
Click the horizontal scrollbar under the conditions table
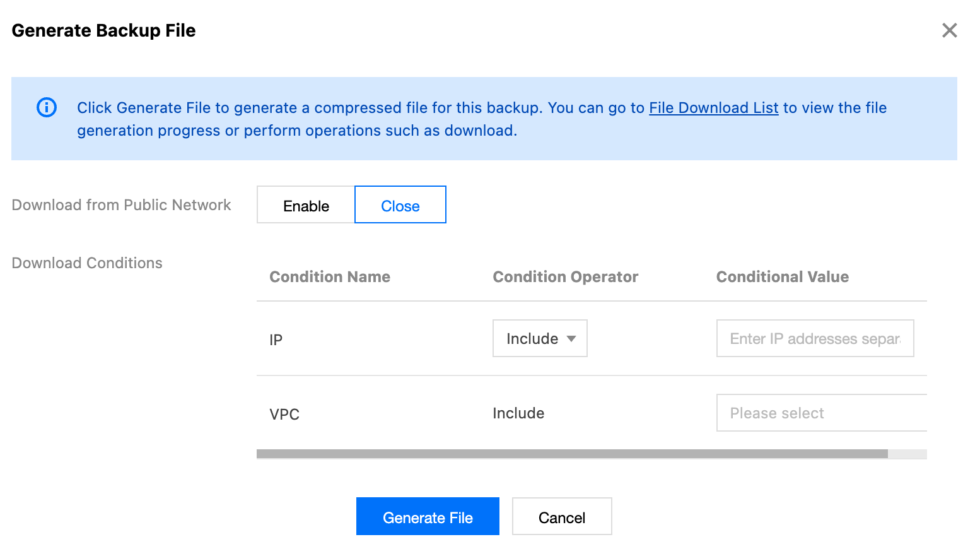tap(571, 454)
